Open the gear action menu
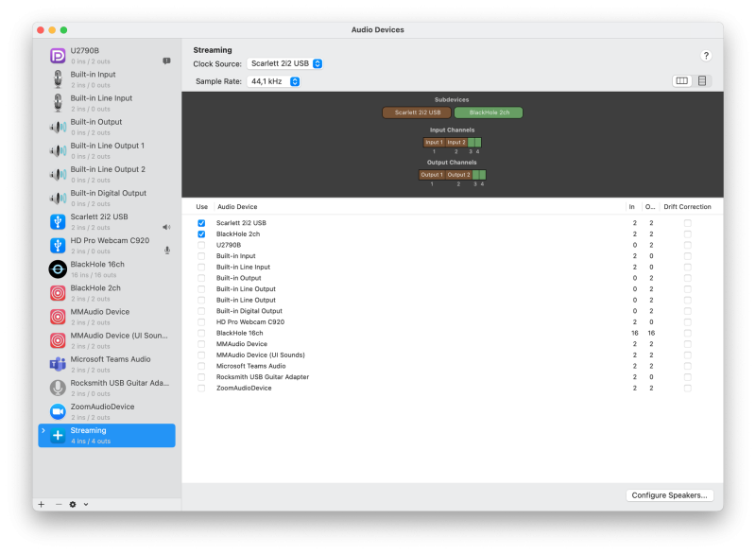 click(x=73, y=504)
